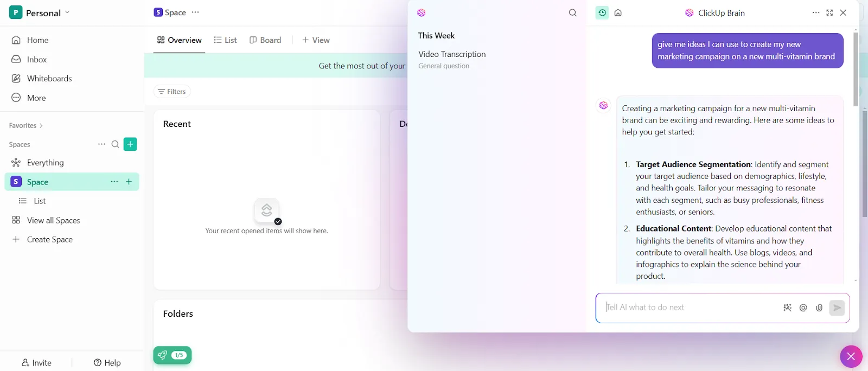Click the user prompt message bubble

(x=748, y=50)
